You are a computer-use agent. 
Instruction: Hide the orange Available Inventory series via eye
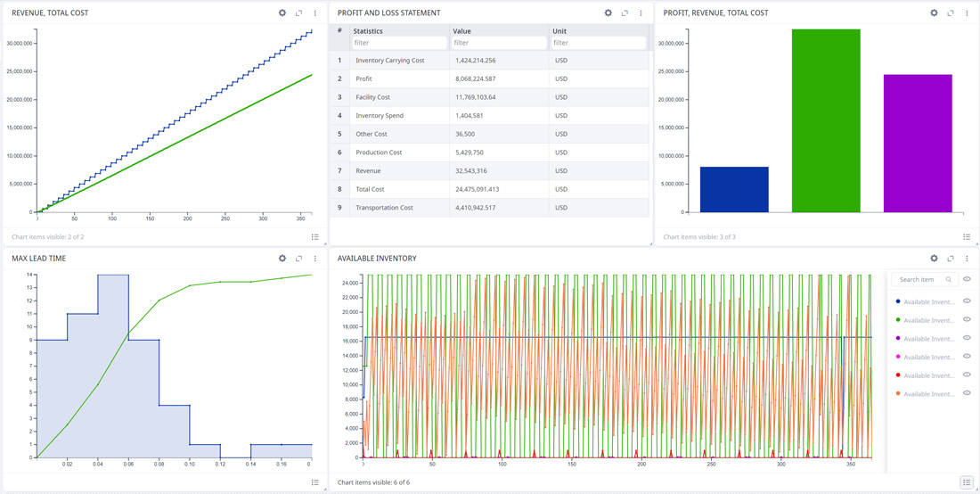968,393
